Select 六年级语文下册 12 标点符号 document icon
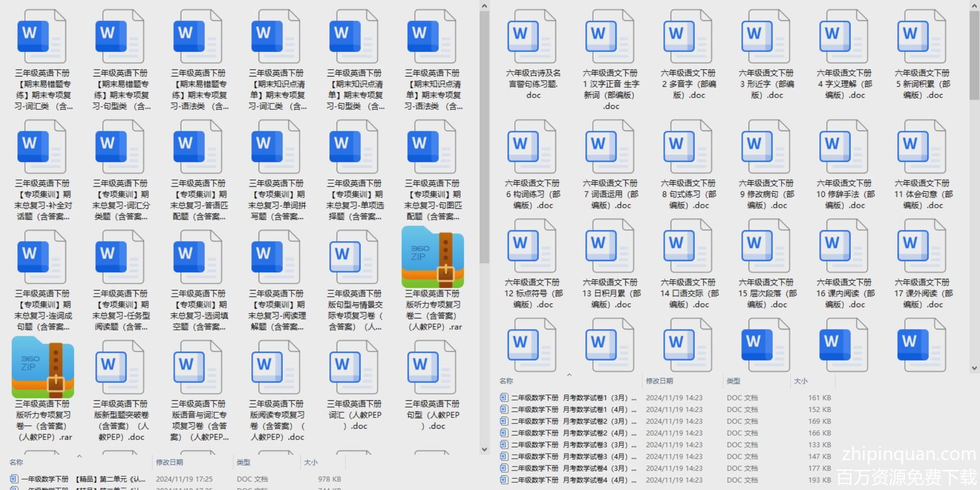Viewport: 980px width, 490px height. [532, 246]
